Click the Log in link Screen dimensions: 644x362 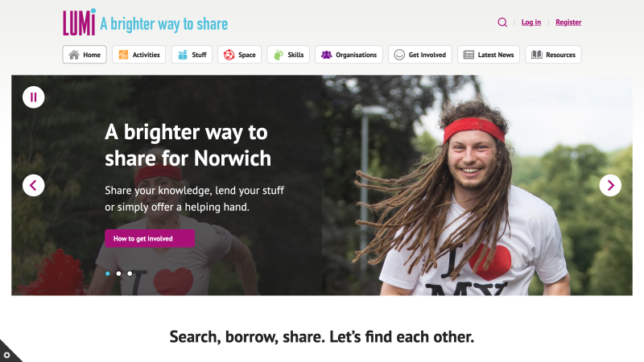pyautogui.click(x=531, y=23)
